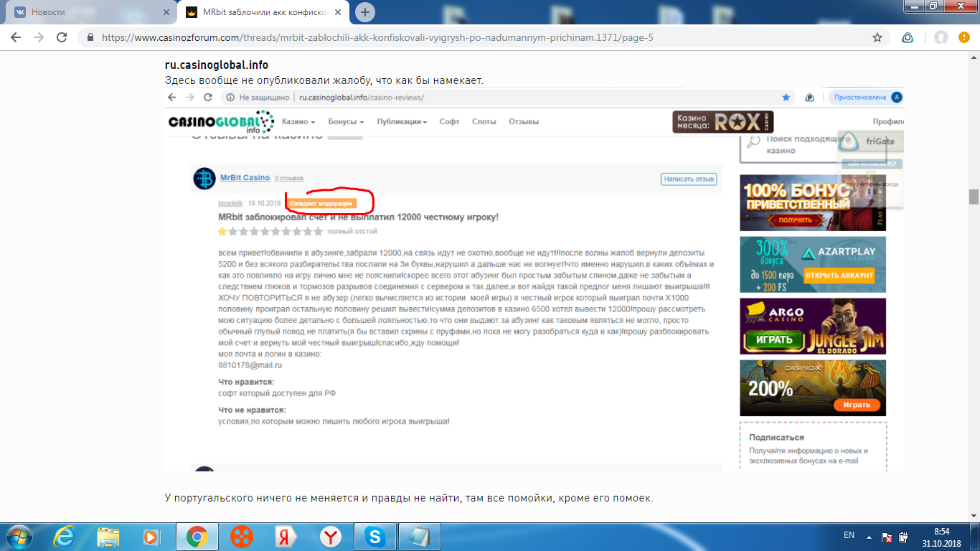Switch to the Новости browser tab
This screenshot has width=980, height=551.
tap(90, 12)
